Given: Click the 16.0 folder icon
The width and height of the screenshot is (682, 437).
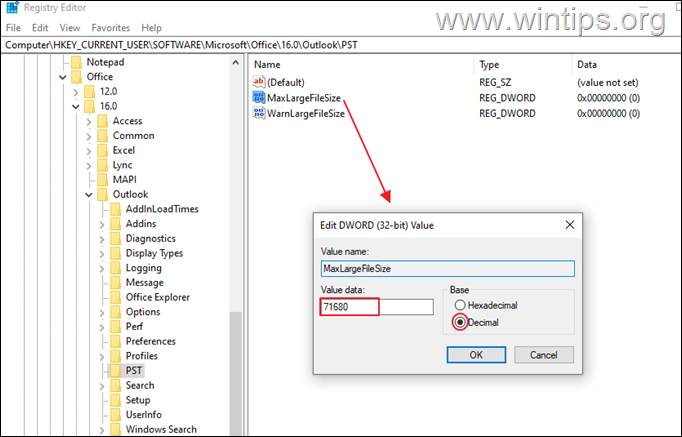Looking at the screenshot, I should [89, 107].
